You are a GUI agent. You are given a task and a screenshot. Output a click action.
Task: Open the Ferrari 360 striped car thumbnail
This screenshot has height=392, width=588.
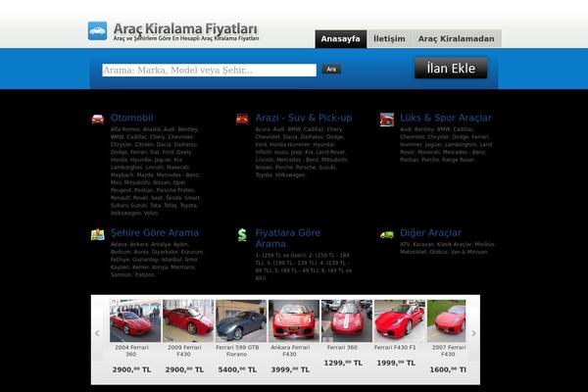pos(347,320)
